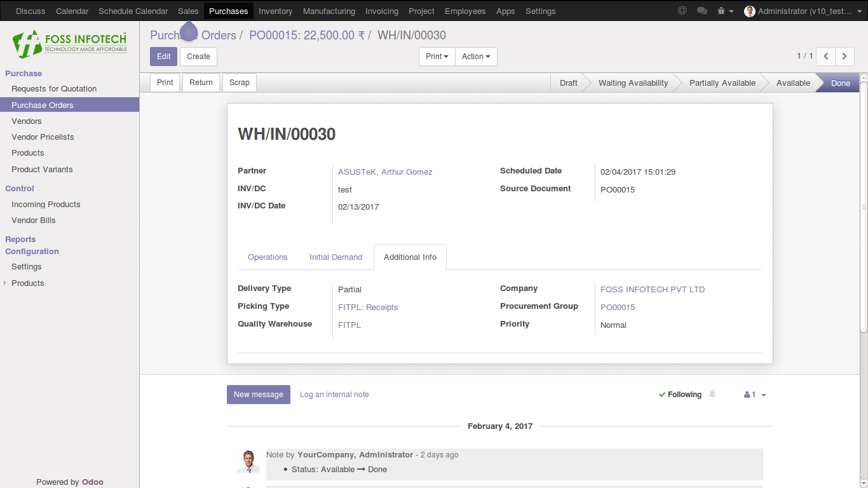Click the vertical scrollbar of the form
The width and height of the screenshot is (868, 488).
[864, 207]
